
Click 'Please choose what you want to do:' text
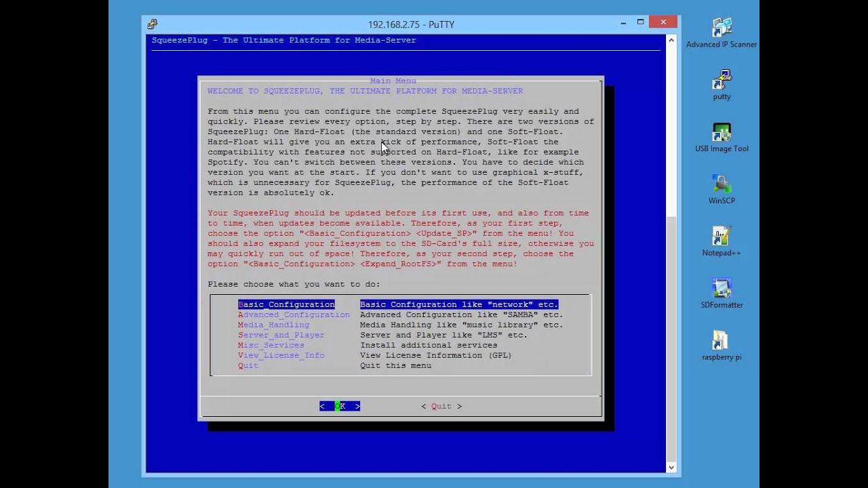pyautogui.click(x=294, y=284)
